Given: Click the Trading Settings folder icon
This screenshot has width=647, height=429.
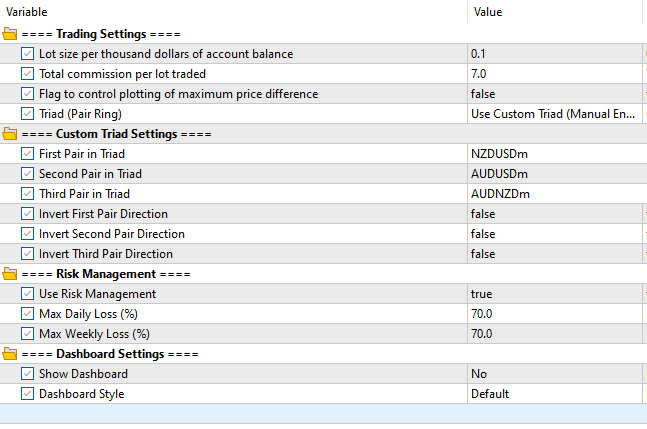Looking at the screenshot, I should [x=10, y=33].
